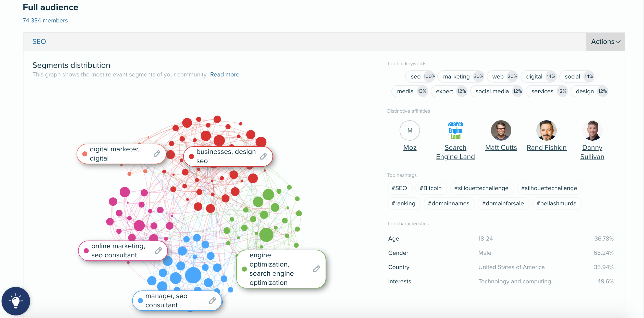Screen dimensions: 644x318
Task: Edit the "online marketing, seo consultant" segment
Action: point(158,250)
